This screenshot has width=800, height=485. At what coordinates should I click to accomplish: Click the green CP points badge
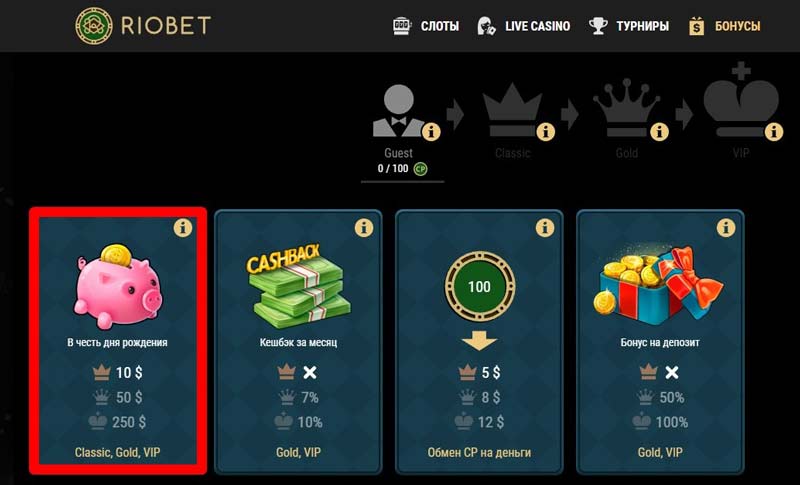[420, 169]
